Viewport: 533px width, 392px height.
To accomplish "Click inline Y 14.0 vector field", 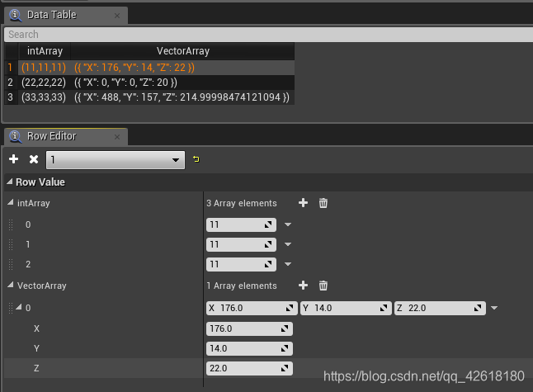I will 346,308.
